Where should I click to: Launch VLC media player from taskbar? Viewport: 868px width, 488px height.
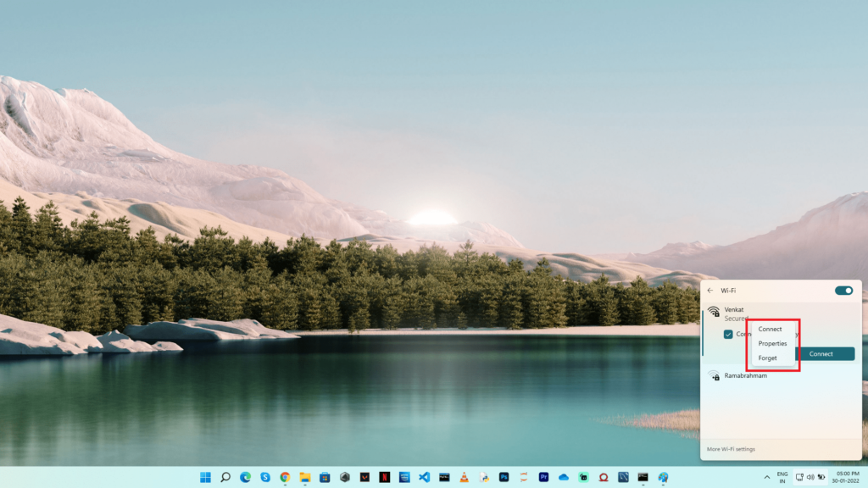[464, 477]
